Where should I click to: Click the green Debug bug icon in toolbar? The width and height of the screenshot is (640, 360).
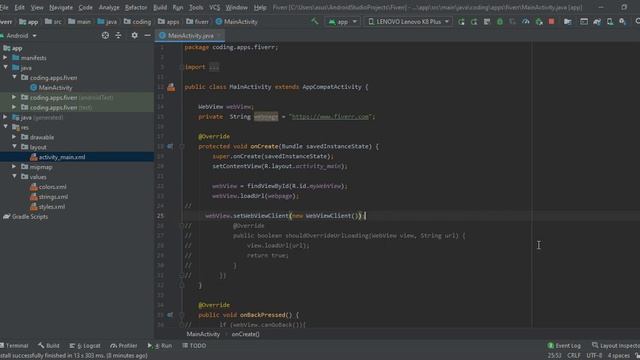(x=500, y=22)
